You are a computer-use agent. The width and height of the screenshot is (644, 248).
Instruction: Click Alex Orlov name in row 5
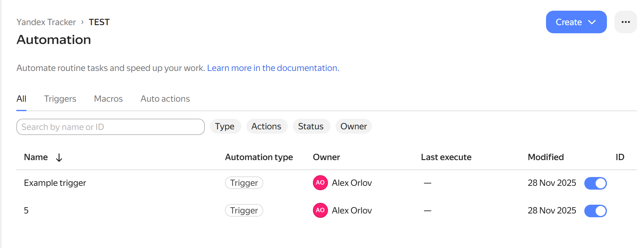click(352, 210)
